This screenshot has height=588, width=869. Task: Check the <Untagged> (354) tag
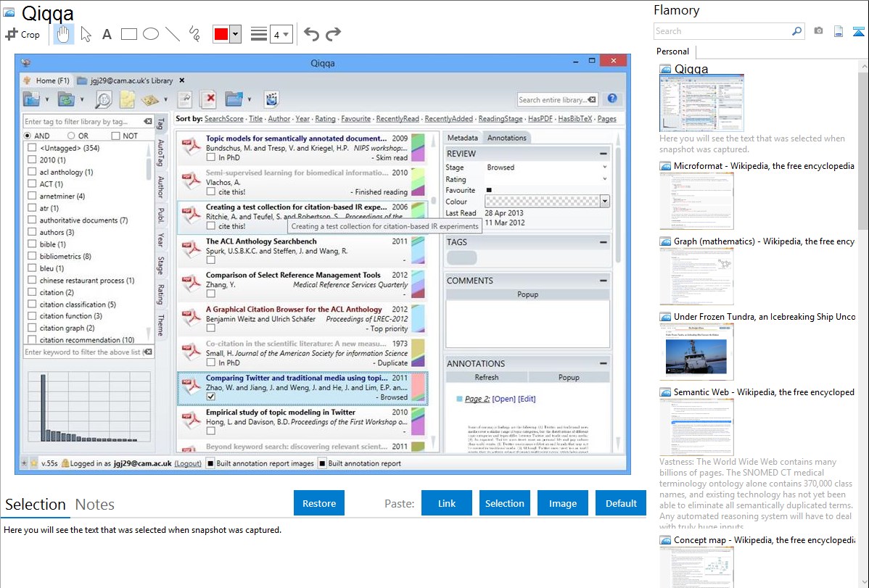click(32, 148)
